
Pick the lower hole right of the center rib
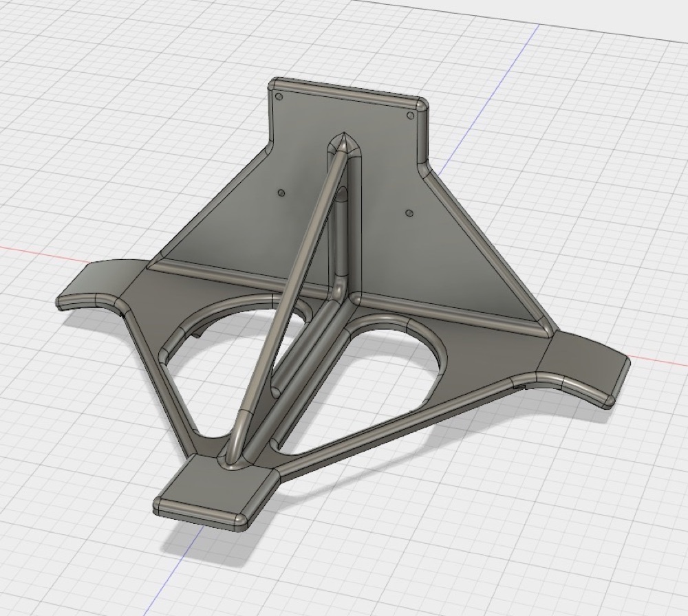tap(409, 213)
